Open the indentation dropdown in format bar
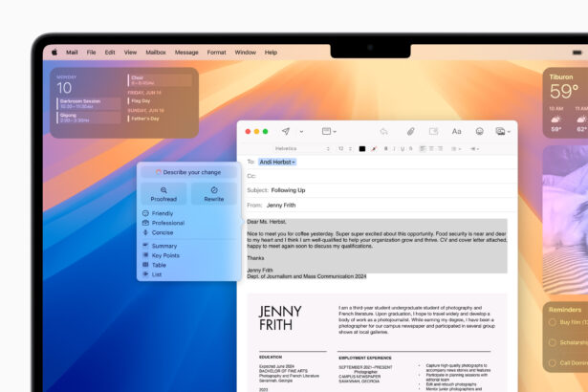This screenshot has height=392, width=588. pyautogui.click(x=475, y=149)
